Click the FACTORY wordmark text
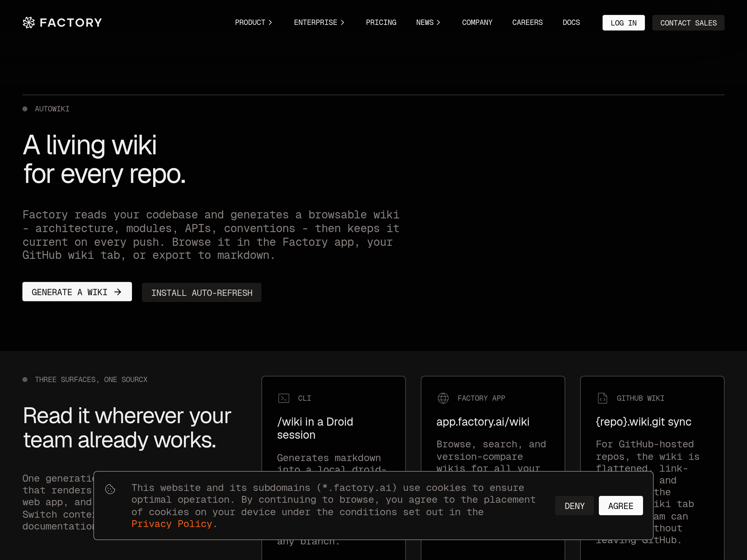The image size is (747, 560). point(71,23)
